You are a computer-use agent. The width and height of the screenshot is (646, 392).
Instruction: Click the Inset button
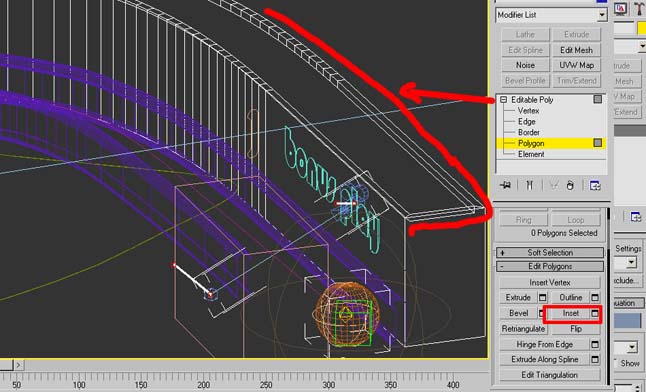point(571,313)
